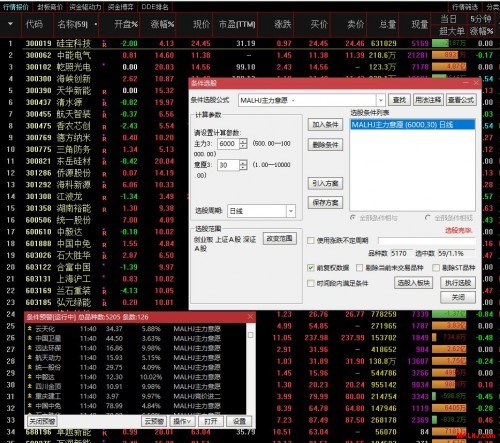Close the 条件预警 alert window
Screen dimensions: 500x443
point(250,317)
